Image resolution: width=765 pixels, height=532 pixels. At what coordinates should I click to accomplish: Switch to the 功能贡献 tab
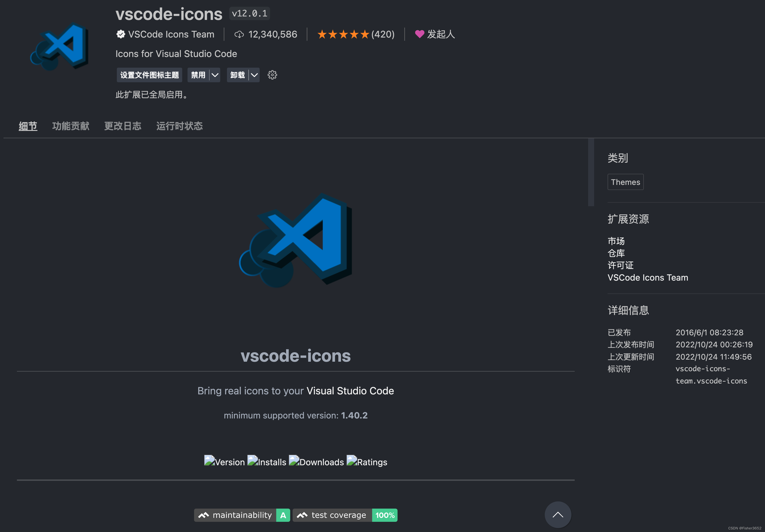[71, 126]
